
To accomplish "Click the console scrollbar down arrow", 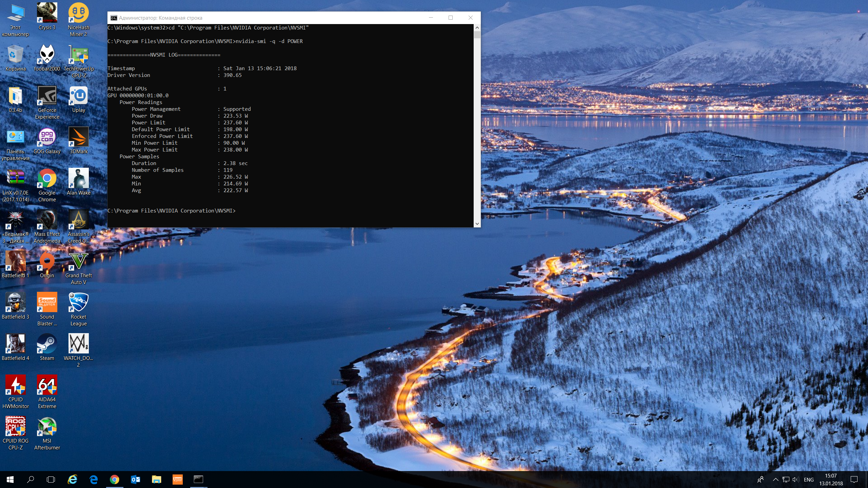I will coord(477,224).
